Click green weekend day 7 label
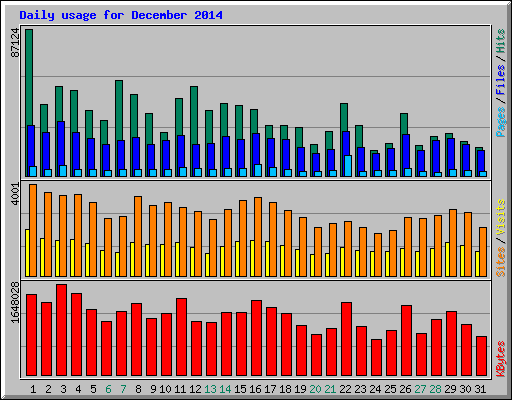This screenshot has height=400, width=512. 123,389
